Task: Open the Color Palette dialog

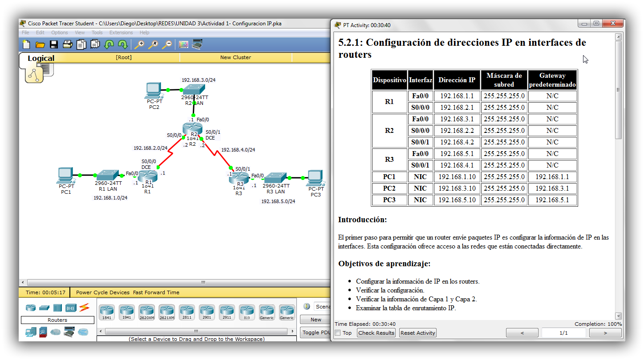Action: click(x=183, y=44)
